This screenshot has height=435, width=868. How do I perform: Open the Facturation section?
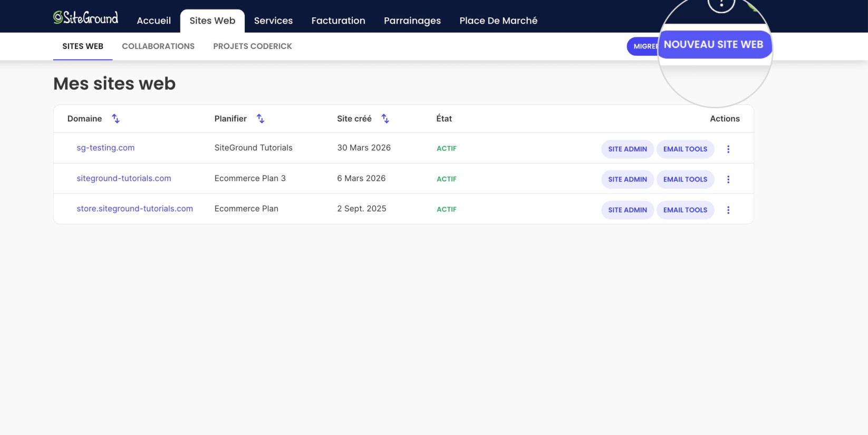tap(338, 21)
